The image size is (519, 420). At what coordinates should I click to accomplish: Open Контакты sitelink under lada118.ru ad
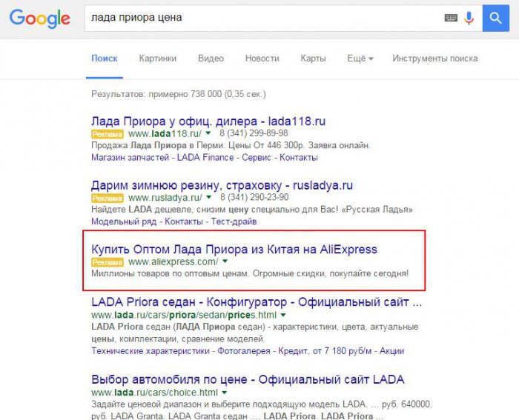[x=299, y=158]
